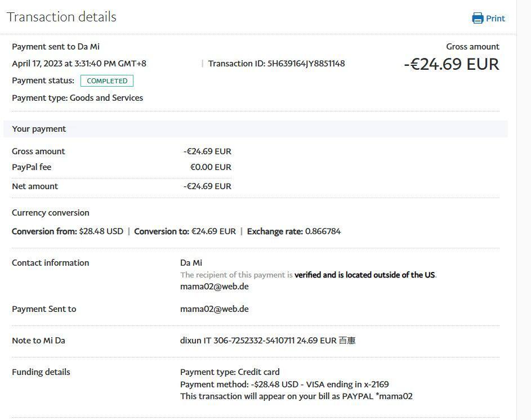This screenshot has height=420, width=531.
Task: Click the Transaction details page heading
Action: pos(61,17)
